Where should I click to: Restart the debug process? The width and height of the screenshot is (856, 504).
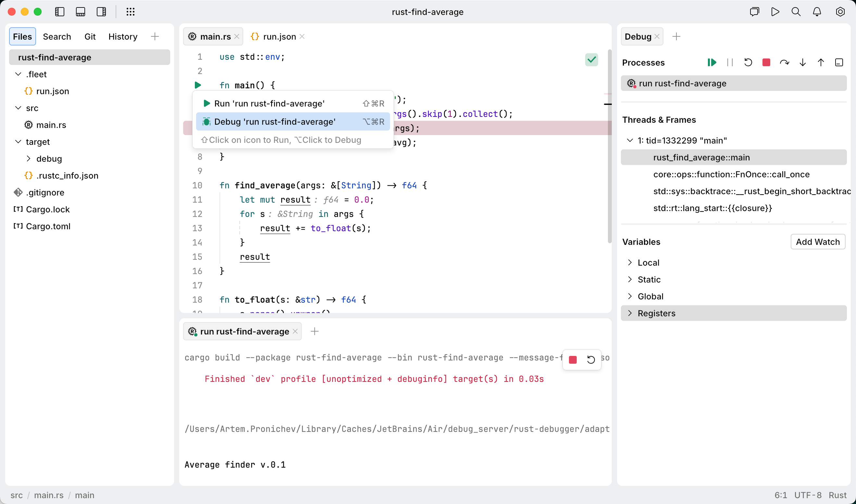[748, 62]
